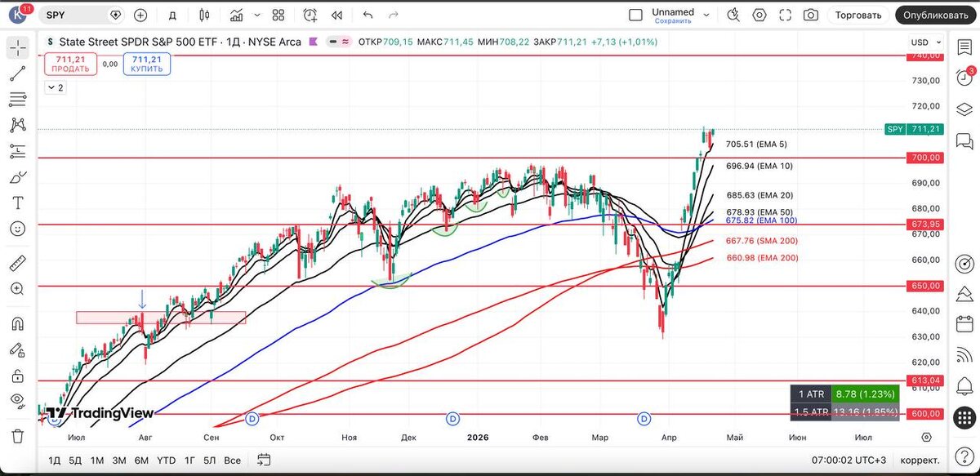The width and height of the screenshot is (980, 476).
Task: Set the range to 5Д
Action: click(x=75, y=460)
